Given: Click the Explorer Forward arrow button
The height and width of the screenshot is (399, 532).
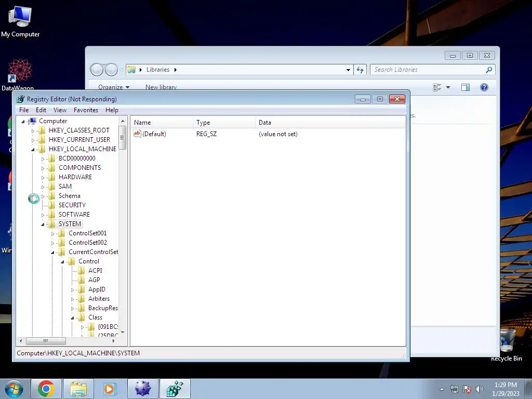Looking at the screenshot, I should tap(111, 70).
